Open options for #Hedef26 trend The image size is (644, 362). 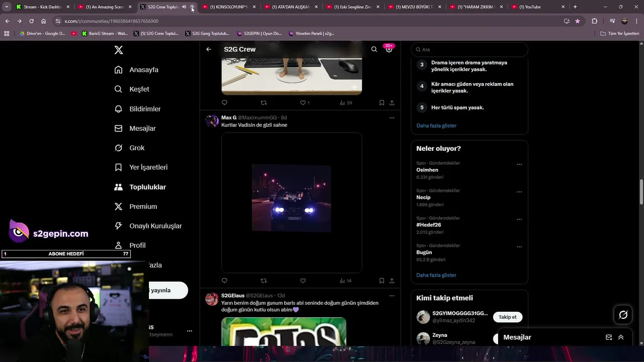[x=519, y=220]
